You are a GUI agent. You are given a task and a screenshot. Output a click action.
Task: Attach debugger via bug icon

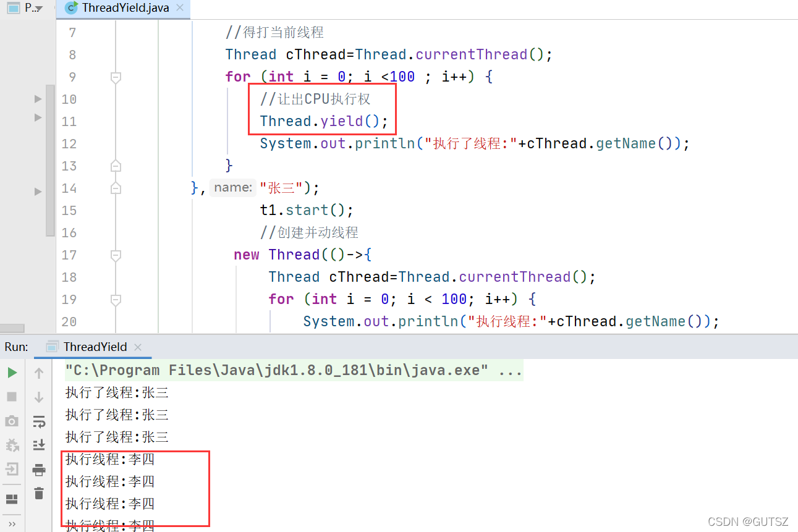pos(12,445)
